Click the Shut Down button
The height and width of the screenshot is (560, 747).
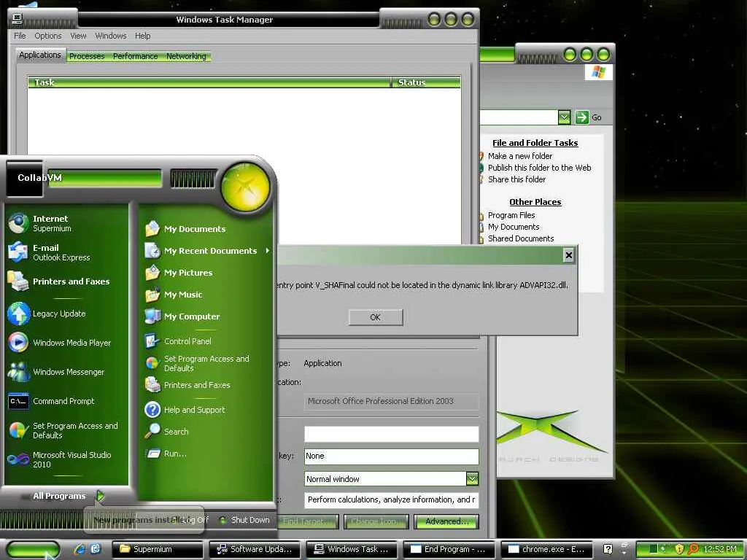click(245, 520)
